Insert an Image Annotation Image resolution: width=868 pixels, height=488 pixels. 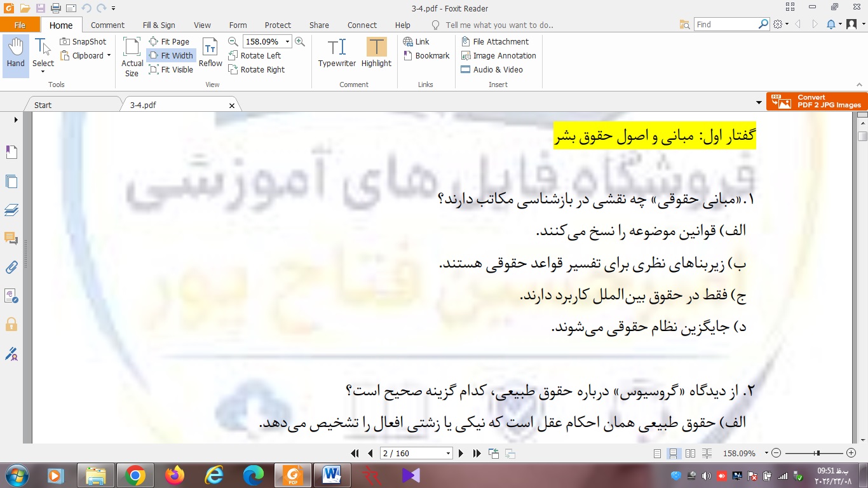(x=498, y=55)
